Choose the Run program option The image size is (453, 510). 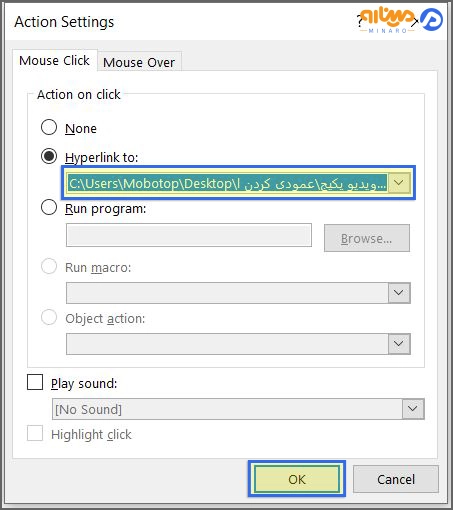49,208
